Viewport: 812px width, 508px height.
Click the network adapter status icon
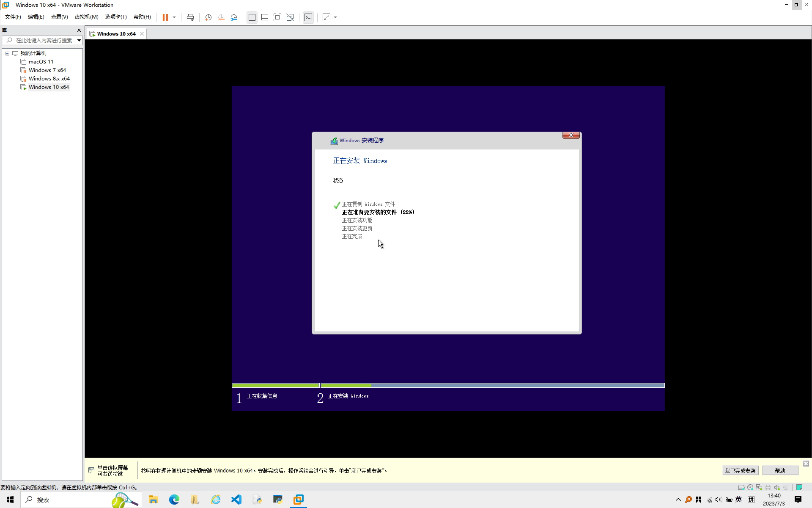[x=759, y=487]
